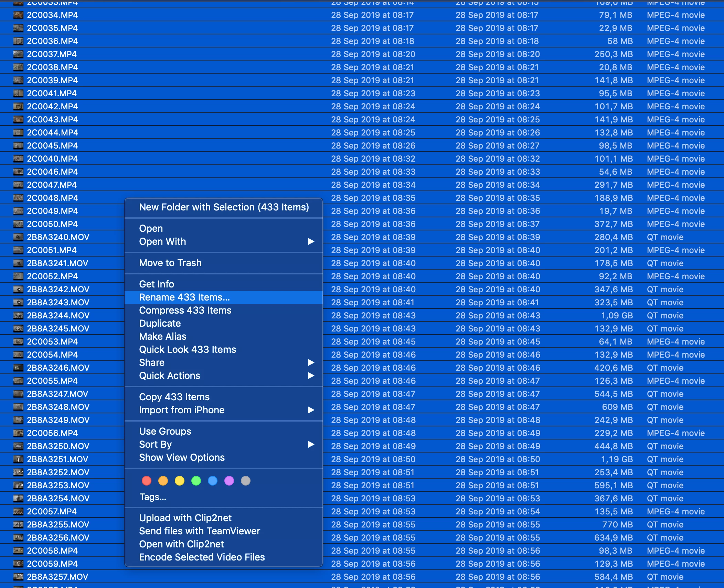Apply the red tag color
The image size is (724, 588).
(x=147, y=481)
